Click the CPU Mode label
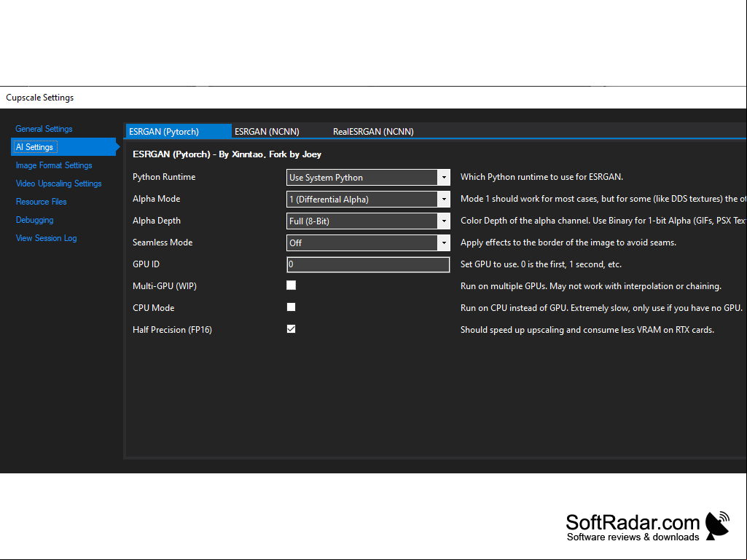The height and width of the screenshot is (560, 747). pos(153,308)
